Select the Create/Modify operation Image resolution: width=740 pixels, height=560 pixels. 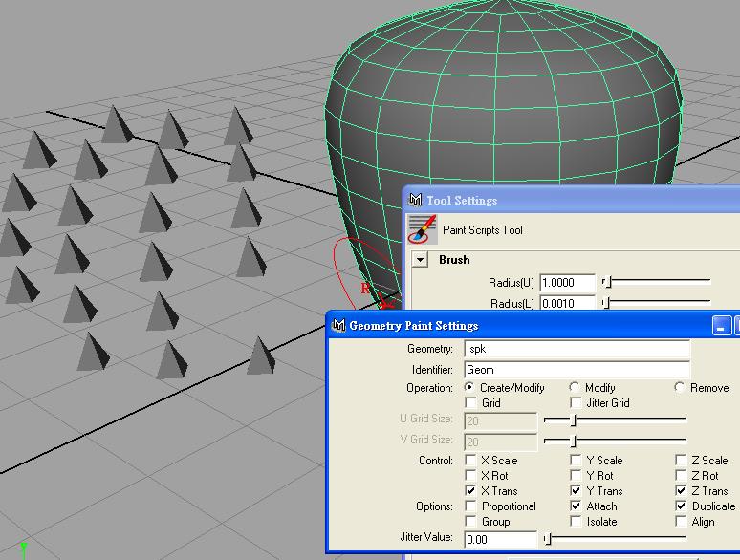[469, 387]
